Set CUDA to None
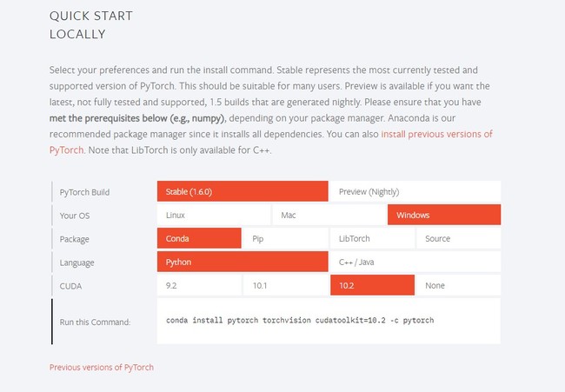565x392 pixels. point(458,285)
